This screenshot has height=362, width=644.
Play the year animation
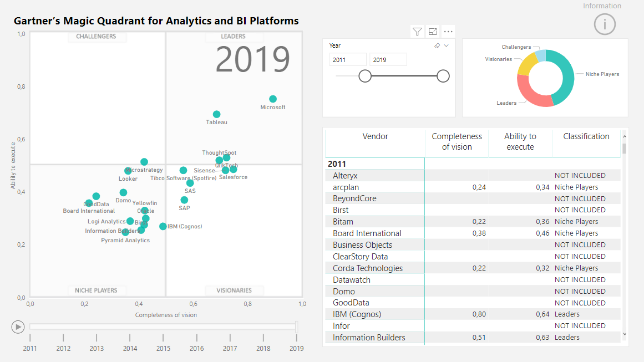18,327
